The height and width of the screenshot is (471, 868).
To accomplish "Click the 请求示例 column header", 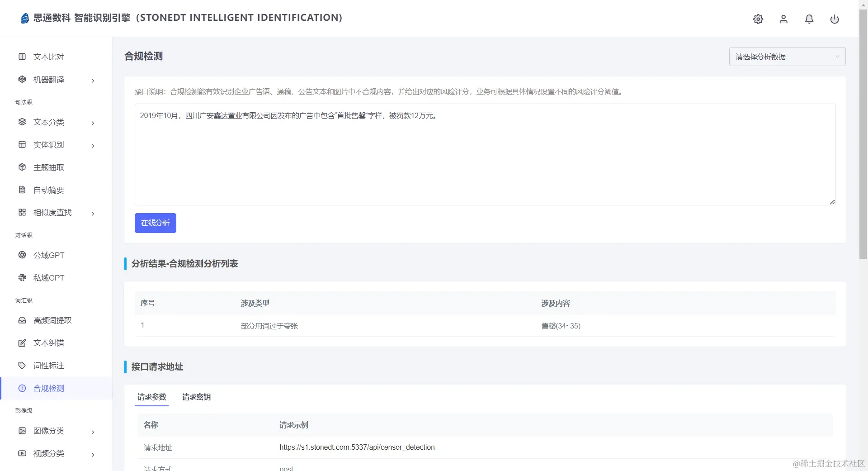I will 294,425.
